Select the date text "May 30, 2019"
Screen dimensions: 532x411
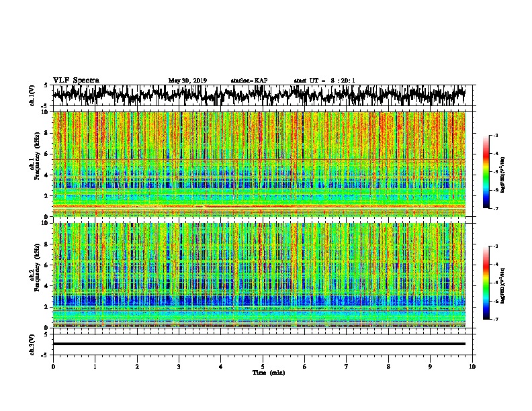tap(187, 81)
